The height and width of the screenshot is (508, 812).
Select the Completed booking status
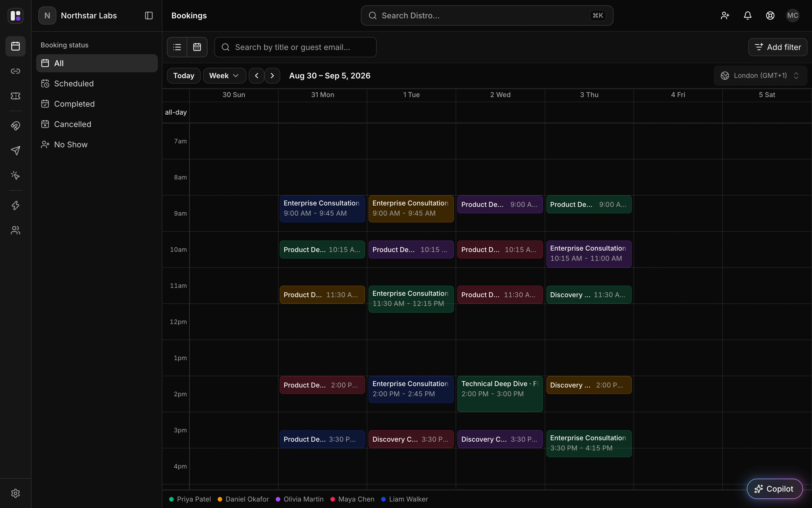(x=97, y=104)
